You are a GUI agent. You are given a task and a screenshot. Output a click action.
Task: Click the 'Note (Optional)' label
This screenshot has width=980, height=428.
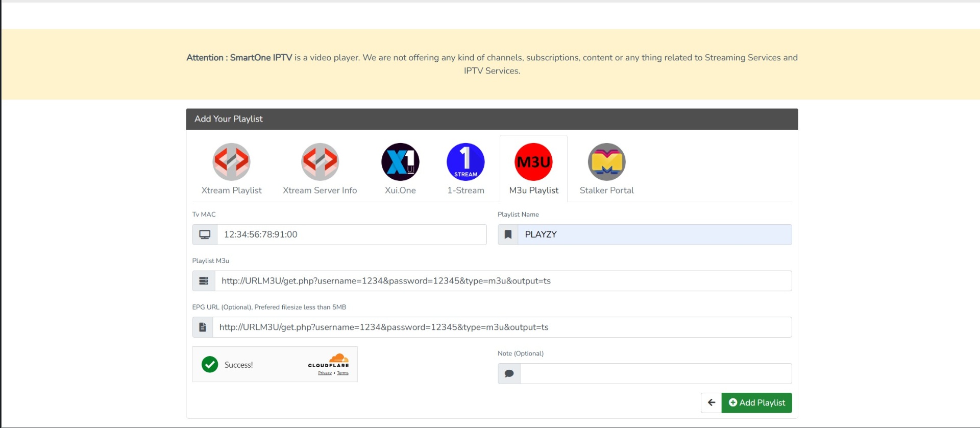coord(521,353)
